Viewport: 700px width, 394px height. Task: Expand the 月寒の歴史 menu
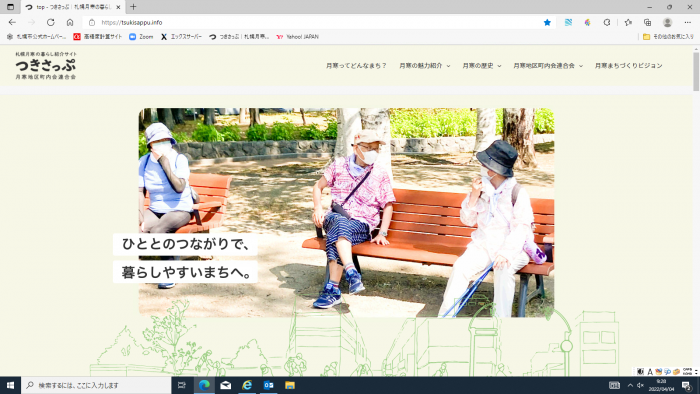pos(482,66)
